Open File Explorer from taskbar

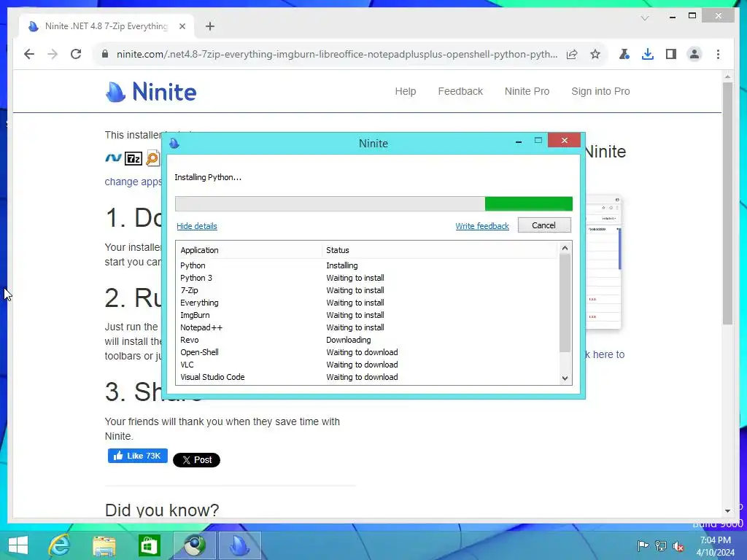pyautogui.click(x=104, y=545)
